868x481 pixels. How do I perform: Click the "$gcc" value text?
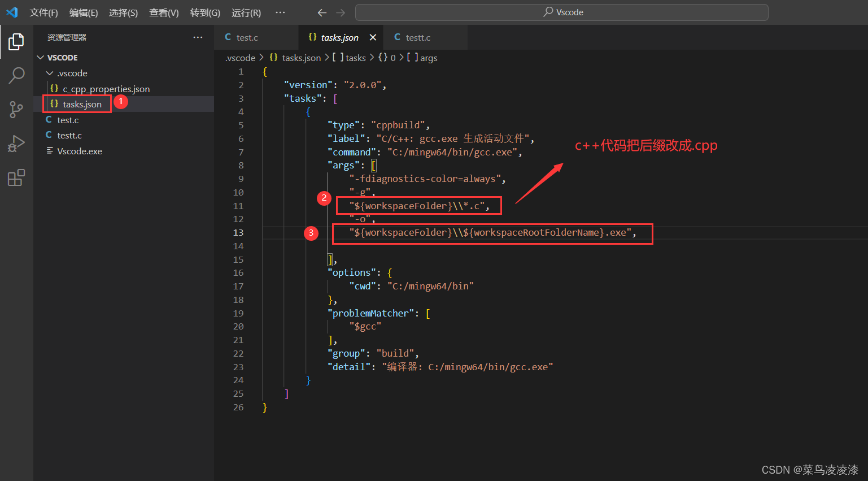[x=365, y=326]
